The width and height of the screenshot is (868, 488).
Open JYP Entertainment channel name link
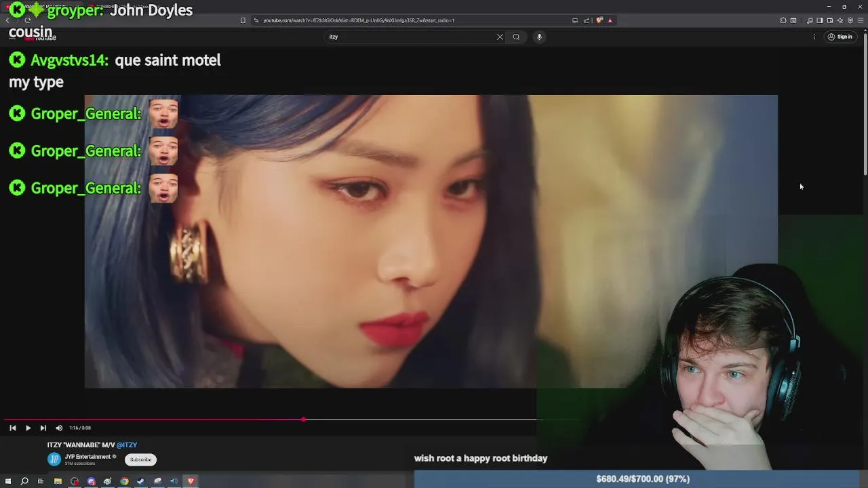pyautogui.click(x=87, y=457)
